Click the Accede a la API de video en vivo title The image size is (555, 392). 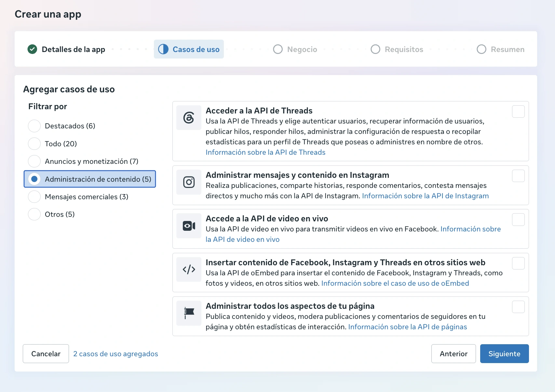click(267, 218)
